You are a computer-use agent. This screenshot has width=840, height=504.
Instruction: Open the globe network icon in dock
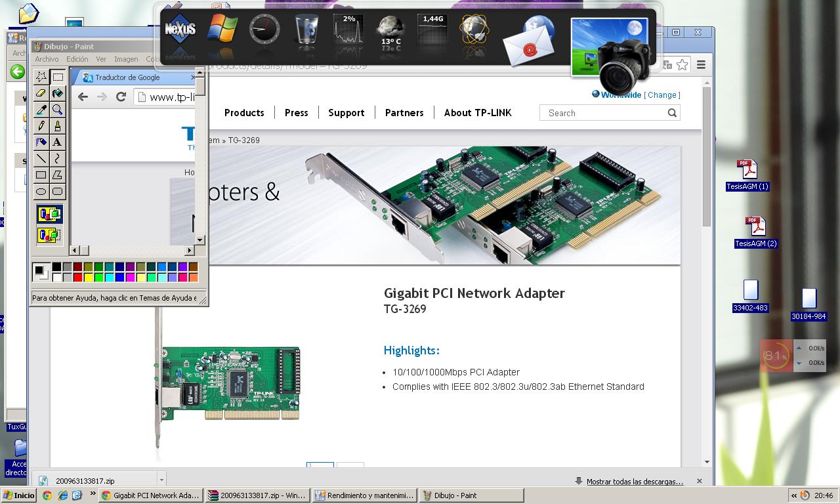[474, 30]
